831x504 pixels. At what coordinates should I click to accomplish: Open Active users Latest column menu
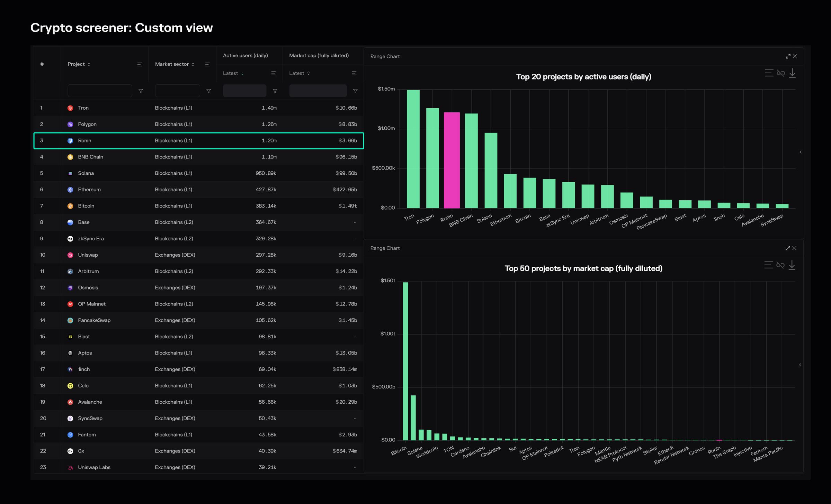(274, 73)
